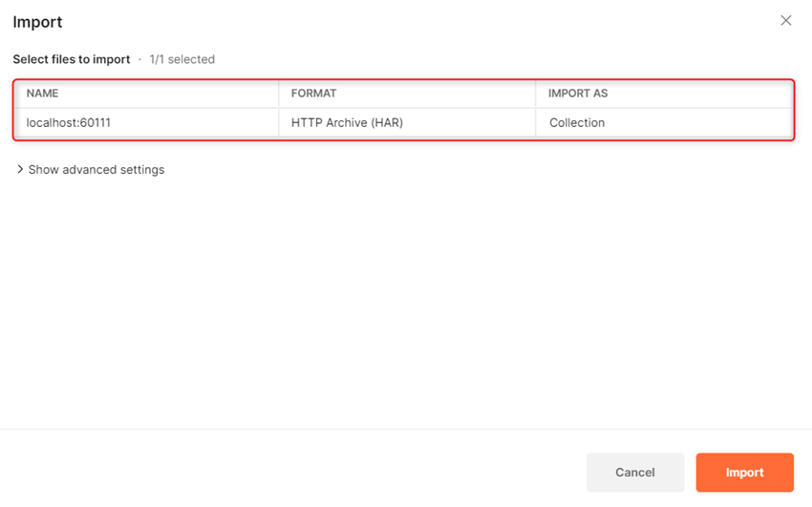Expand the Show advanced settings label
812x507 pixels.
click(x=96, y=170)
